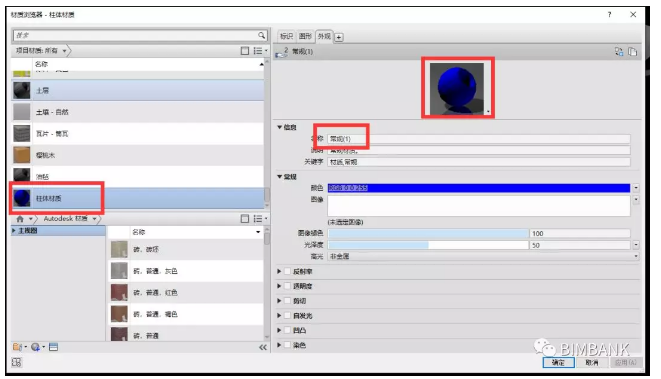
Task: Expand the 反射率 section arrow
Action: pos(279,271)
